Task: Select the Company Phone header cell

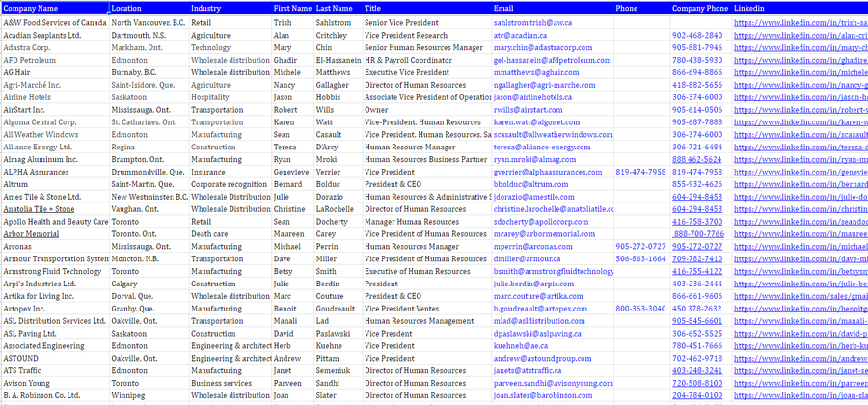Action: tap(701, 9)
